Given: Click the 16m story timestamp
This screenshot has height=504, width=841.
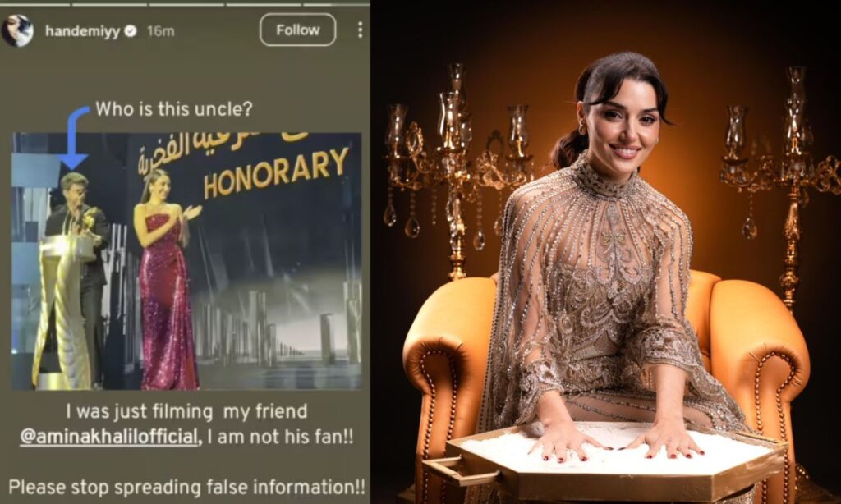Looking at the screenshot, I should click(160, 32).
